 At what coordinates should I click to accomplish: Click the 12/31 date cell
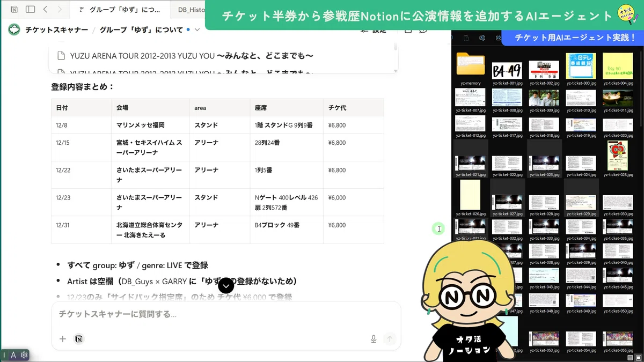(82, 230)
